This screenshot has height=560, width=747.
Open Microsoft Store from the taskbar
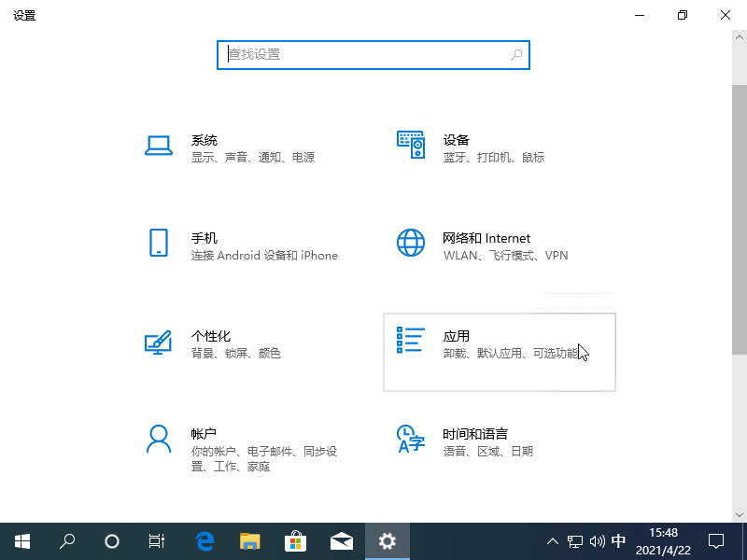[295, 540]
